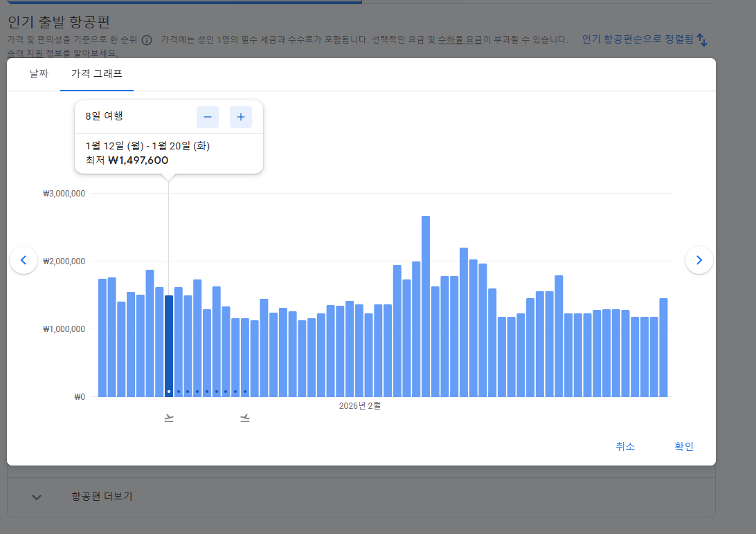Screen dimensions: 756x534
Task: Click the arrival airplane icon below graph
Action: pos(245,418)
